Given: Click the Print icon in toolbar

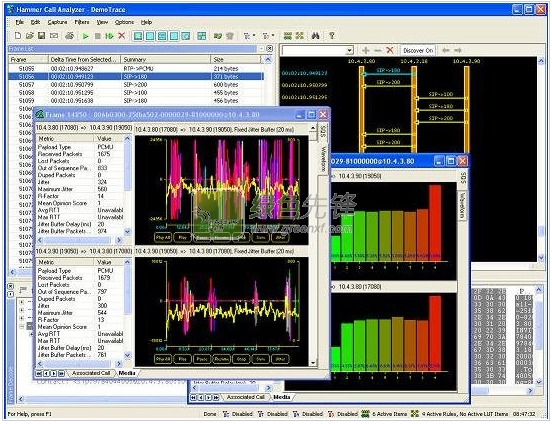Looking at the screenshot, I should tap(69, 36).
